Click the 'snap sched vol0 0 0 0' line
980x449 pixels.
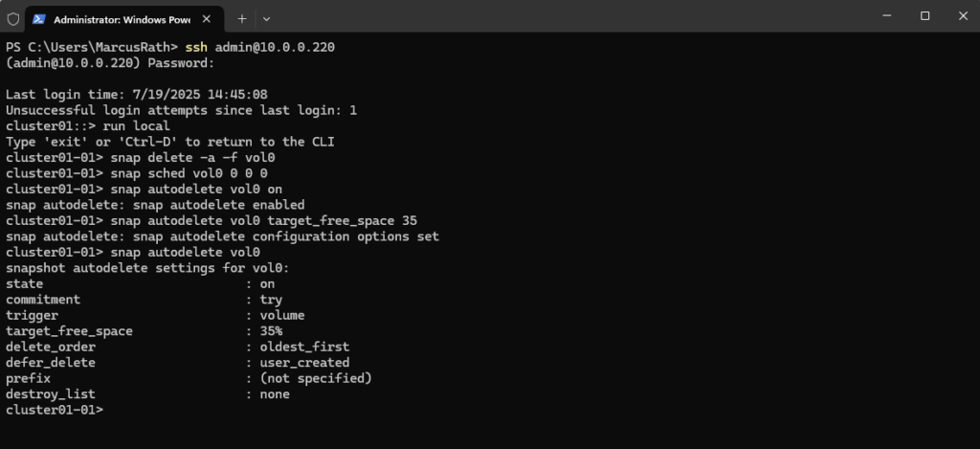coord(189,173)
